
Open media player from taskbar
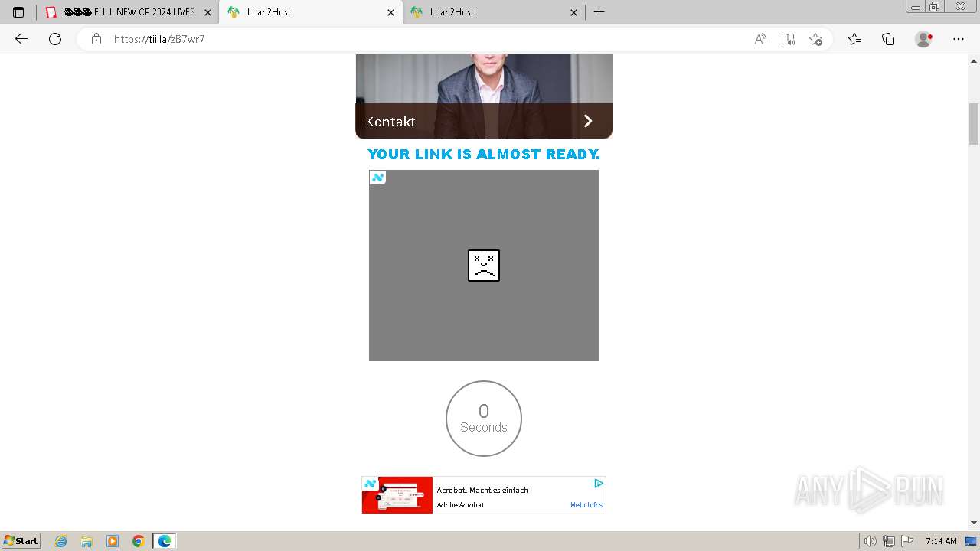[113, 541]
